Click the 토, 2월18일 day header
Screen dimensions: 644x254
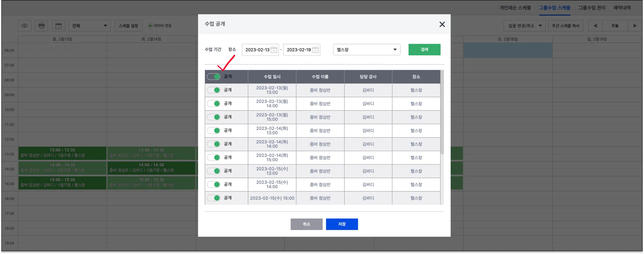click(x=508, y=39)
